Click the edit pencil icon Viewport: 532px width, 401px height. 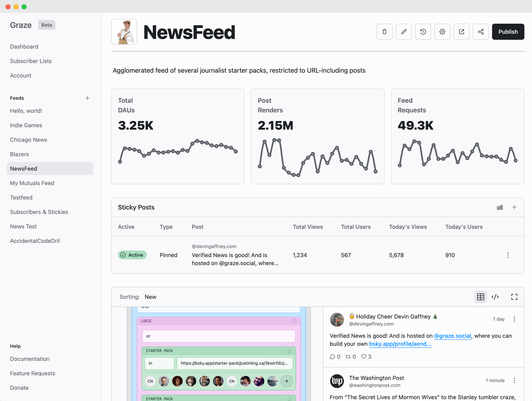[404, 32]
